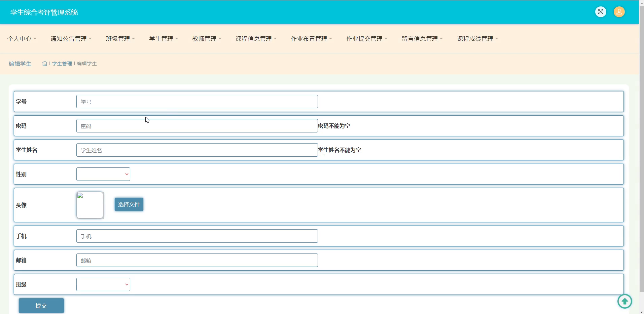Click the home icon in breadcrumb
This screenshot has width=644, height=314.
(x=44, y=64)
